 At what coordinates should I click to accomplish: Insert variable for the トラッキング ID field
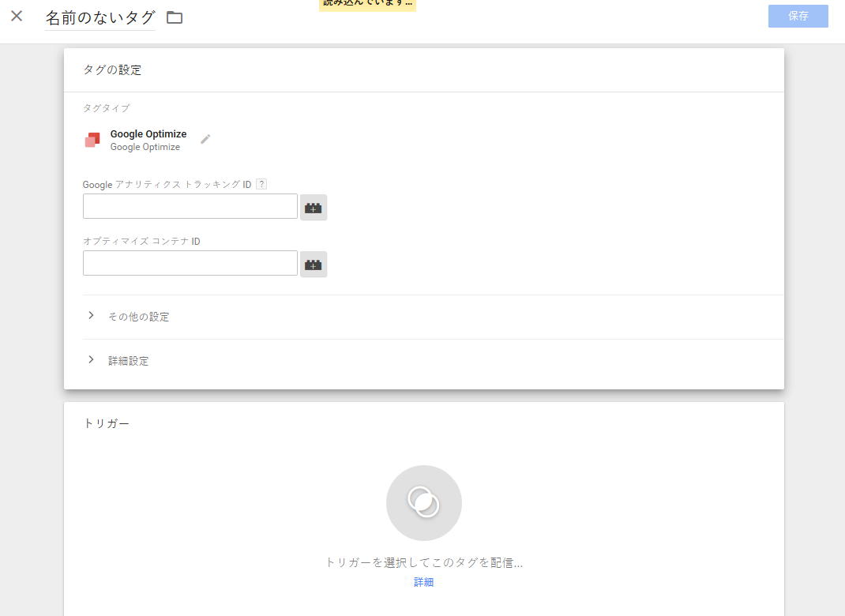point(313,208)
